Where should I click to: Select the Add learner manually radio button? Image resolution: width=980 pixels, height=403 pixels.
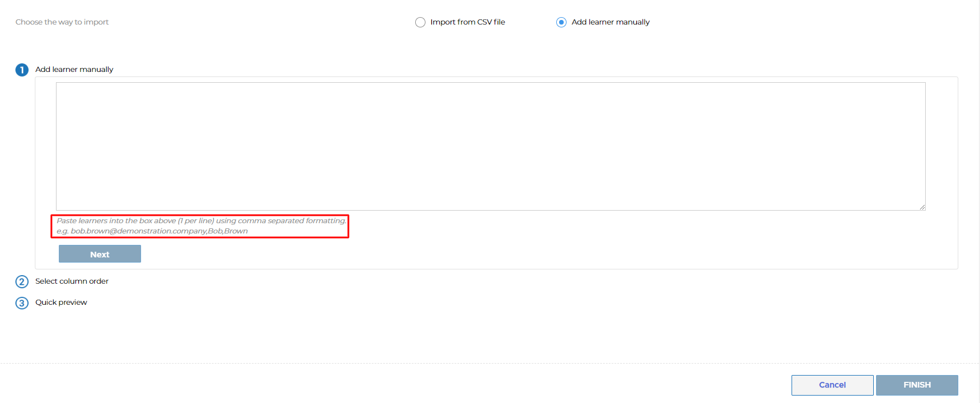point(561,22)
